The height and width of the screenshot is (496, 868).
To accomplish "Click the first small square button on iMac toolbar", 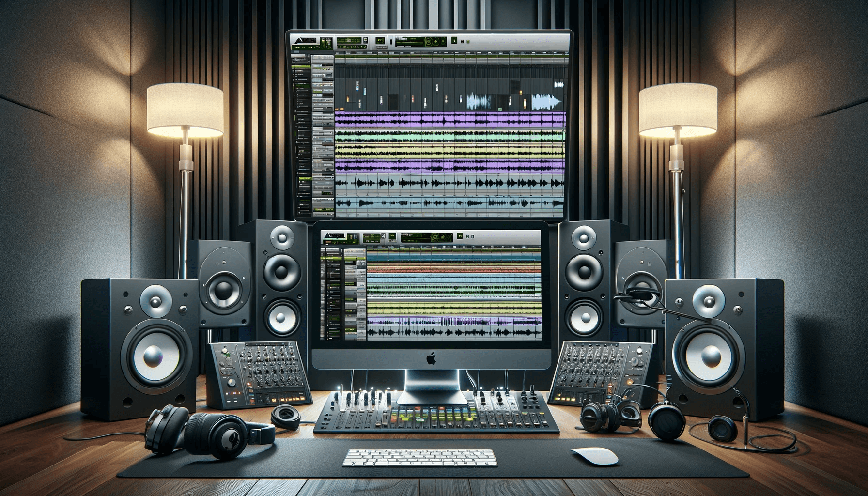I will pyautogui.click(x=467, y=236).
